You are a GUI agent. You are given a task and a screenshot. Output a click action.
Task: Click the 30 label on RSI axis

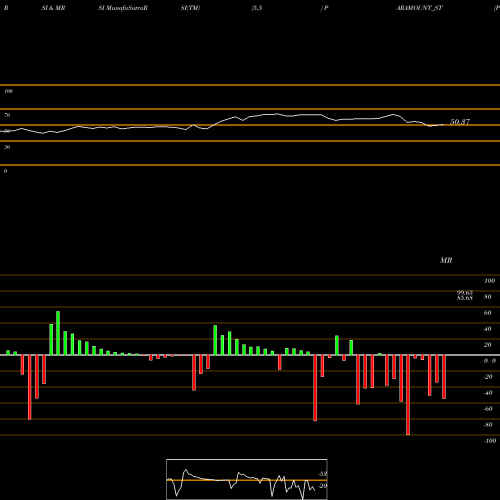[7, 147]
